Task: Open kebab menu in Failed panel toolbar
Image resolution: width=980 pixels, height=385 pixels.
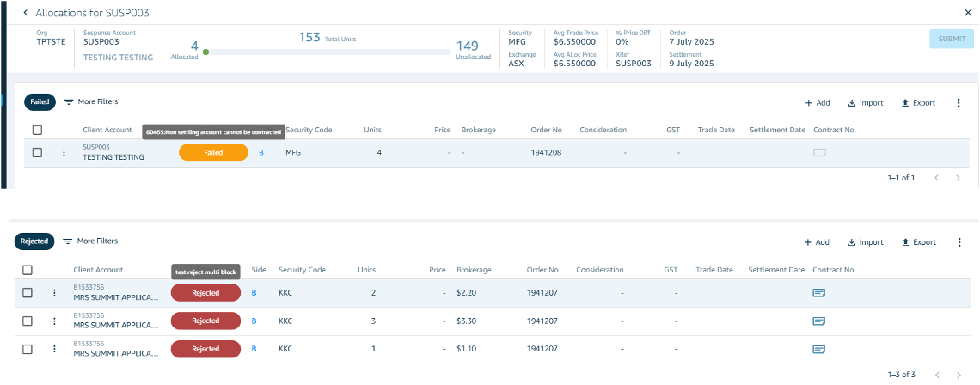Action: point(959,103)
